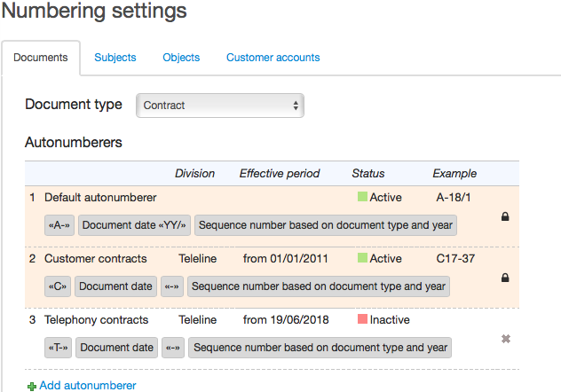Click Document date token in Telephony contracts

pyautogui.click(x=116, y=348)
